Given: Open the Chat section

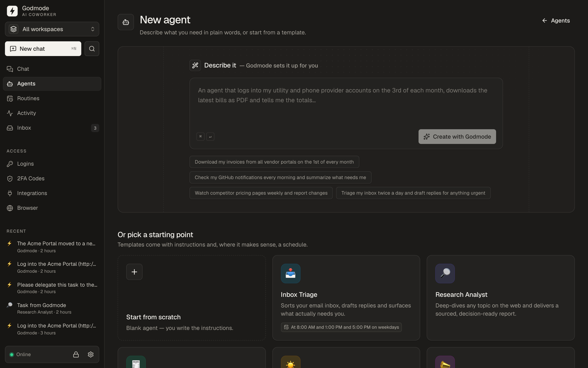Looking at the screenshot, I should [x=52, y=69].
